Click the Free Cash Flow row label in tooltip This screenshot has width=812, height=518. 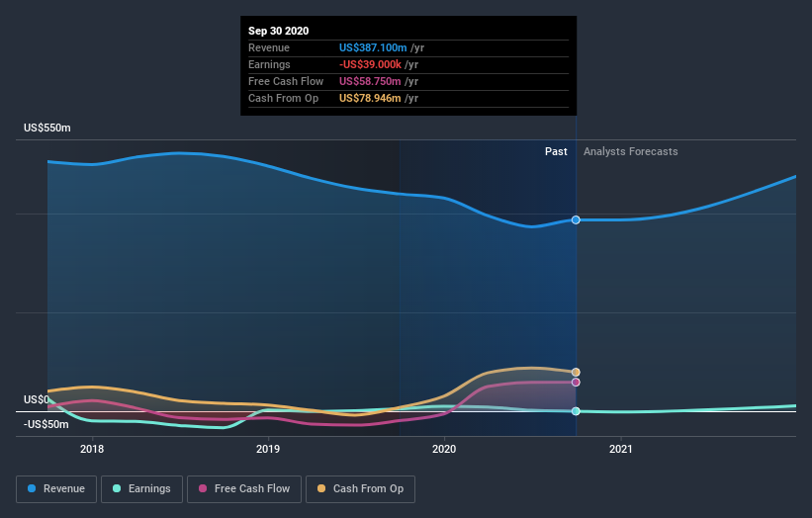tap(286, 81)
